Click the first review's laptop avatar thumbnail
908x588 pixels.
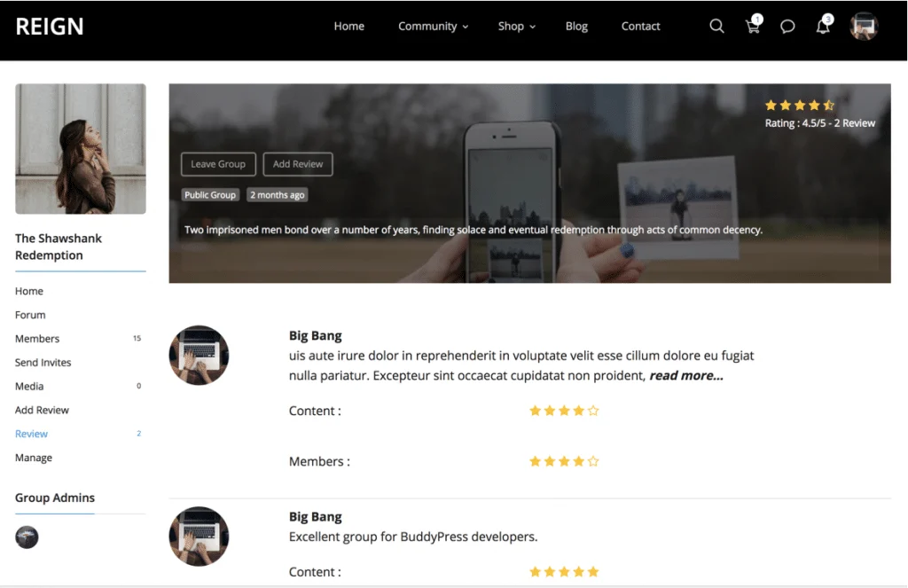pyautogui.click(x=199, y=355)
